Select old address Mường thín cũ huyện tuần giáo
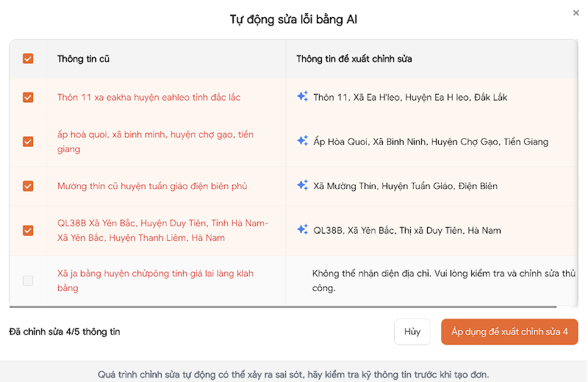The image size is (588, 382). point(152,186)
